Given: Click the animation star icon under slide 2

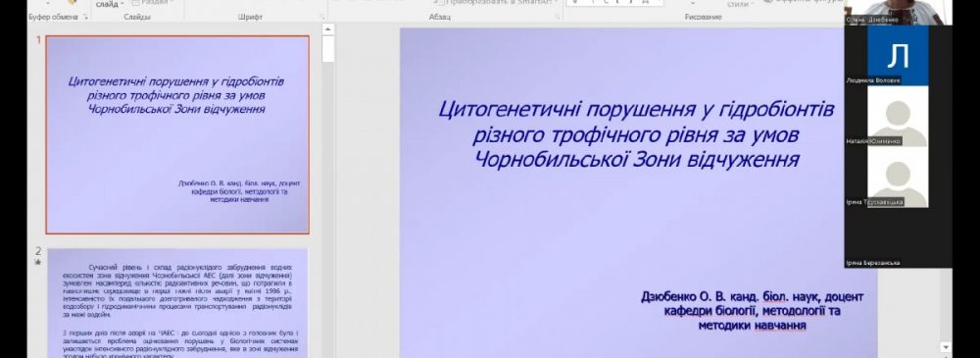Looking at the screenshot, I should pyautogui.click(x=38, y=263).
